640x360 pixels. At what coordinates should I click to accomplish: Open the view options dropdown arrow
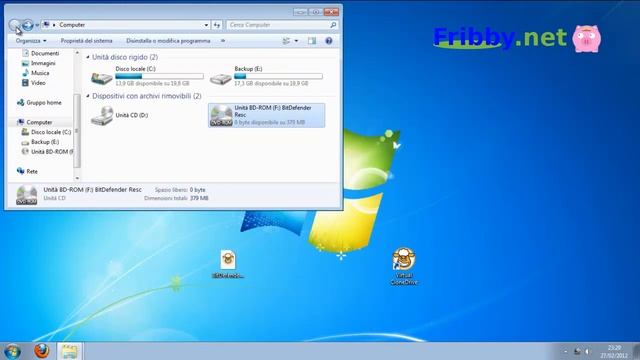(296, 41)
